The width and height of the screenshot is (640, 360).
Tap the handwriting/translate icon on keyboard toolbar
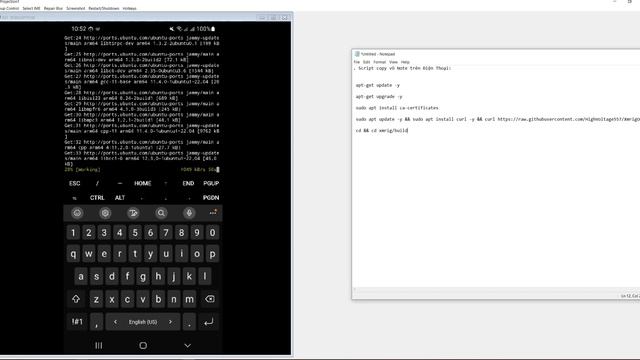pos(133,213)
